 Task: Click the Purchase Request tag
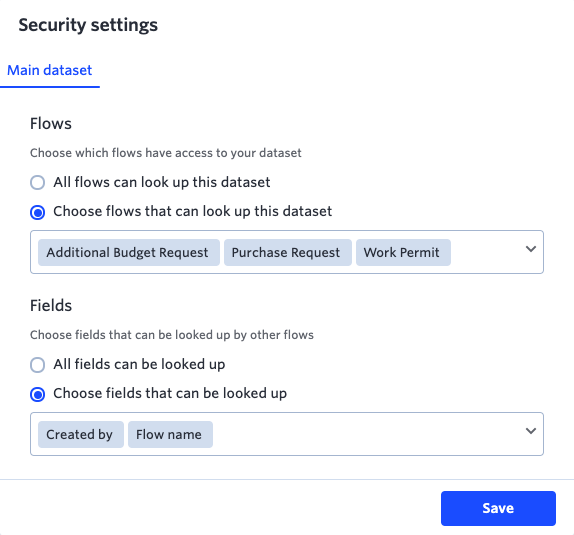288,252
